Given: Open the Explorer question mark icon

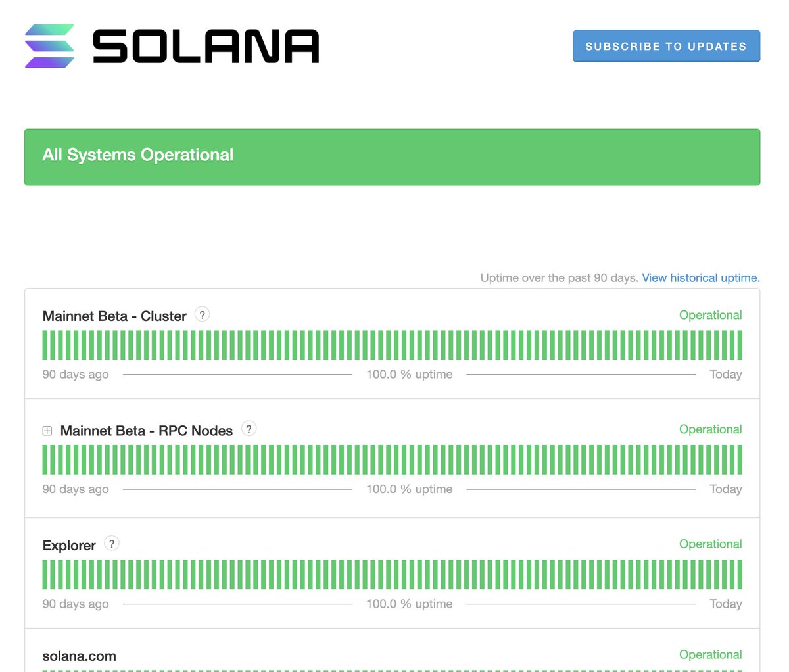Looking at the screenshot, I should pos(112,544).
